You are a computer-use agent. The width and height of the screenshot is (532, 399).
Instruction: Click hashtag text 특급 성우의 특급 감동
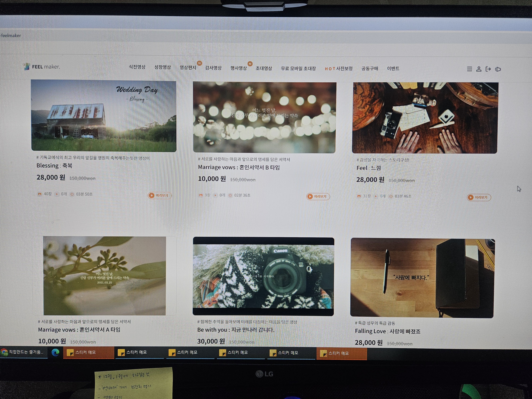pyautogui.click(x=375, y=323)
